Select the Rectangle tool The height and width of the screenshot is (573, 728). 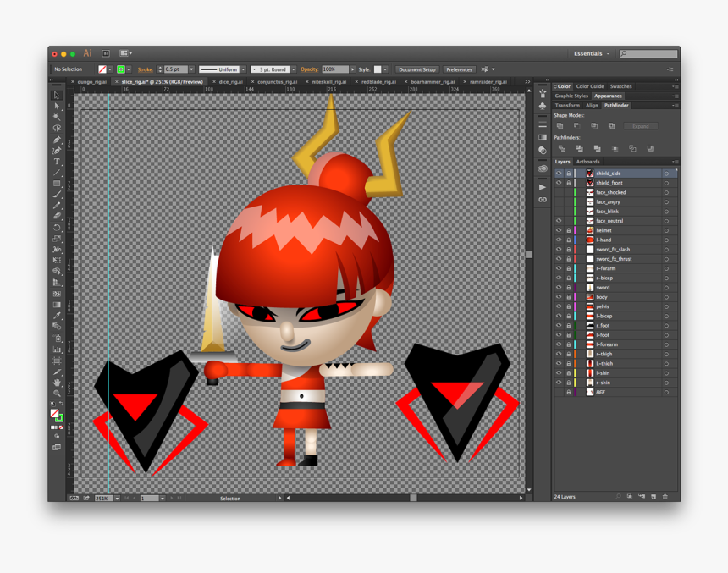(57, 184)
